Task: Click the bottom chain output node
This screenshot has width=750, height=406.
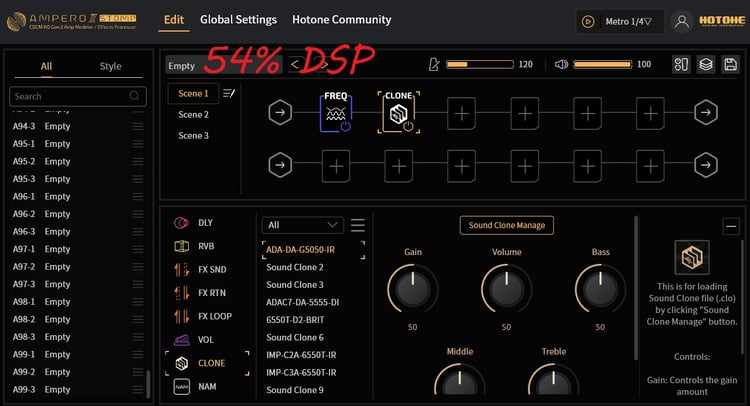Action: point(706,165)
